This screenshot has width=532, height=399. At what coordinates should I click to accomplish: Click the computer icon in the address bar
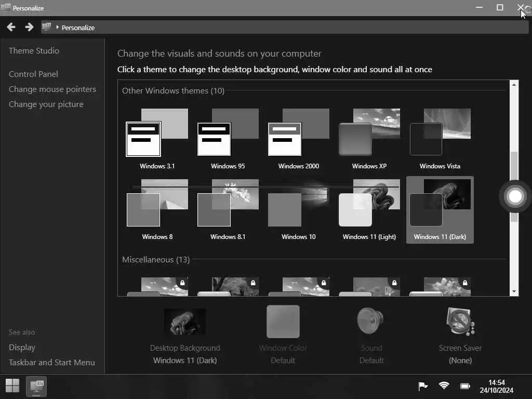click(46, 27)
